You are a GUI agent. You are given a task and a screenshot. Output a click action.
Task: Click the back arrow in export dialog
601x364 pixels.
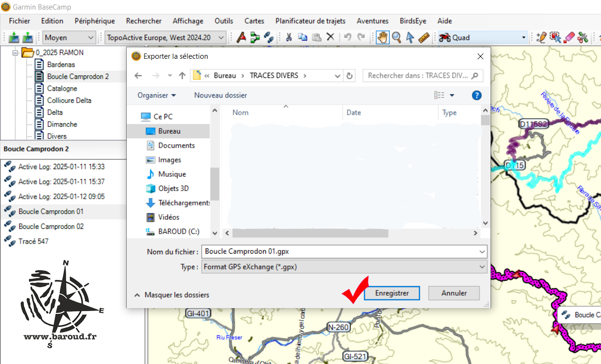138,75
